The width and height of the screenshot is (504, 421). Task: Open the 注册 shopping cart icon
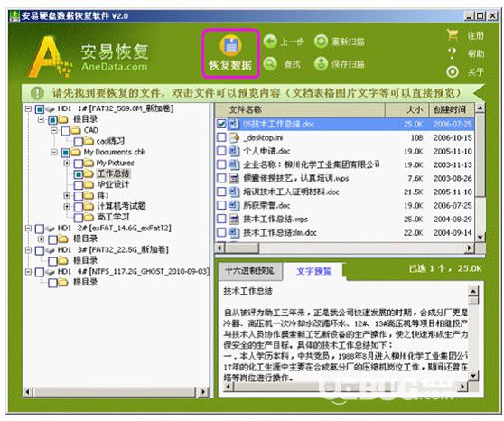[x=453, y=34]
